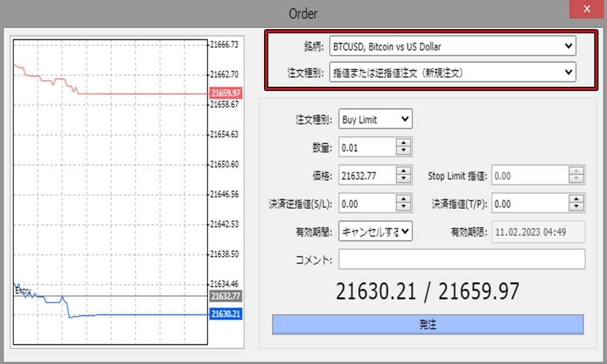
Task: Decrement the 数量 quantity with the down arrow
Action: 404,149
